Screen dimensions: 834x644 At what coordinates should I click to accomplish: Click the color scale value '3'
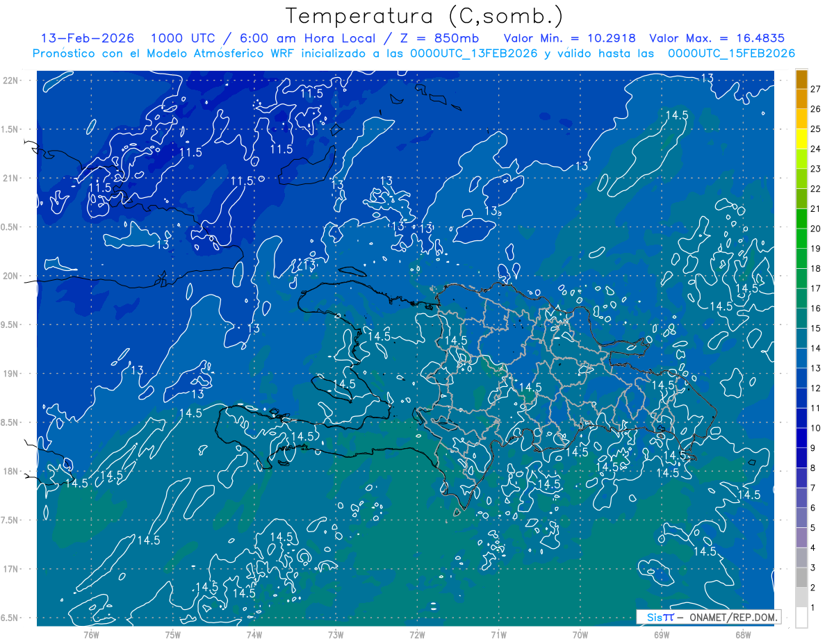[x=812, y=568]
